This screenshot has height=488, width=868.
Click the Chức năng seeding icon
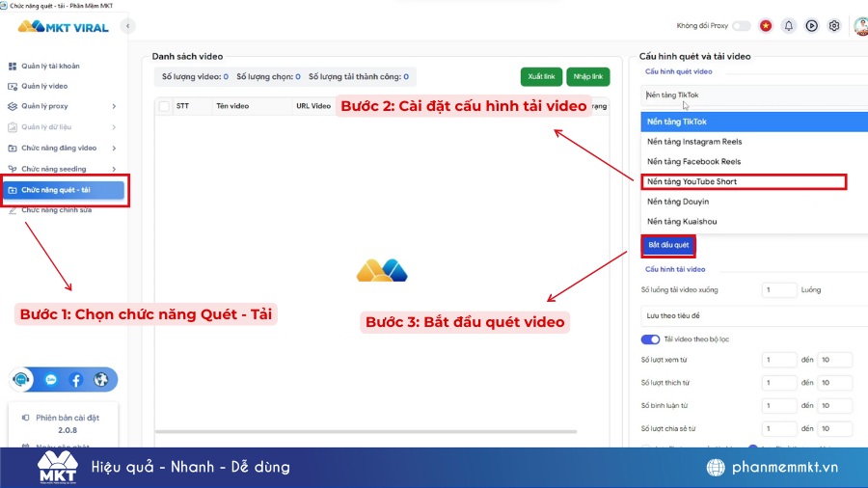(13, 169)
